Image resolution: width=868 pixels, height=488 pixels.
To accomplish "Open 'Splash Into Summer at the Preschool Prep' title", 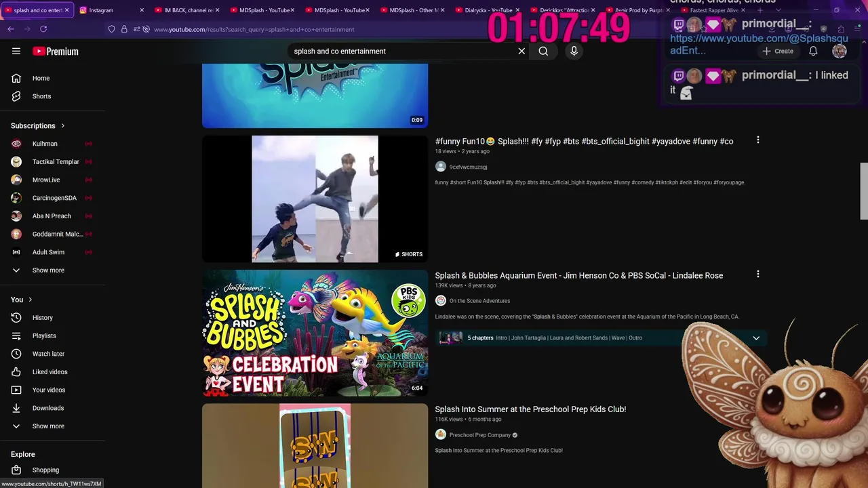I will tap(530, 409).
